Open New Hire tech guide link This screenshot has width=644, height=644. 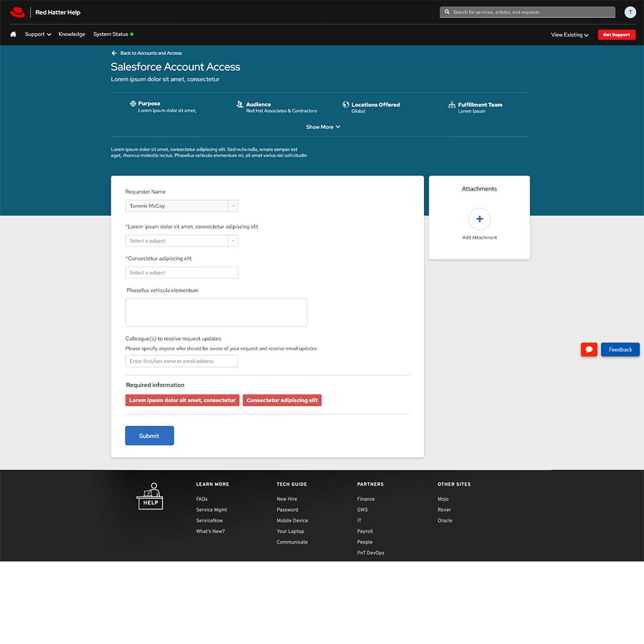click(287, 499)
